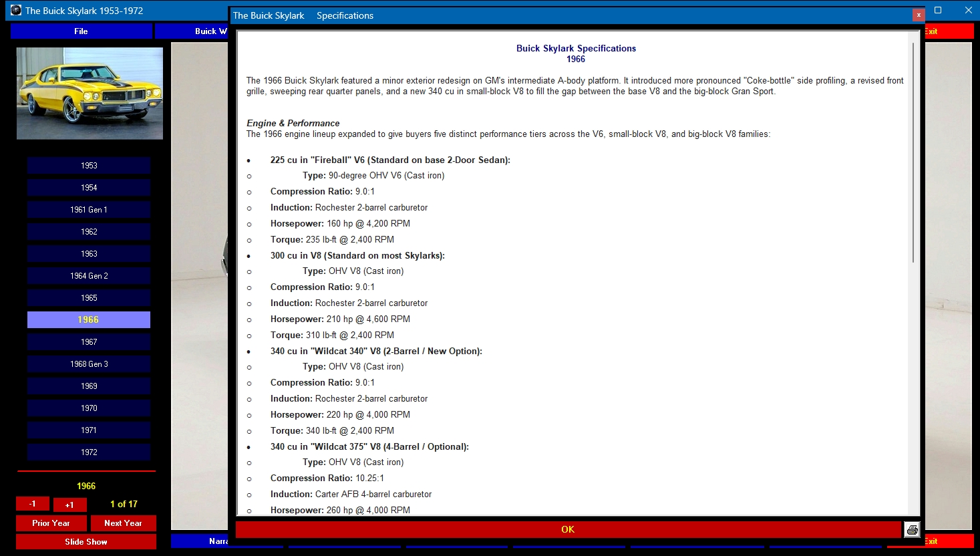Click "Torque: 310 lb-ft @ 2,400 RPM"
The height and width of the screenshot is (556, 980).
click(x=332, y=335)
